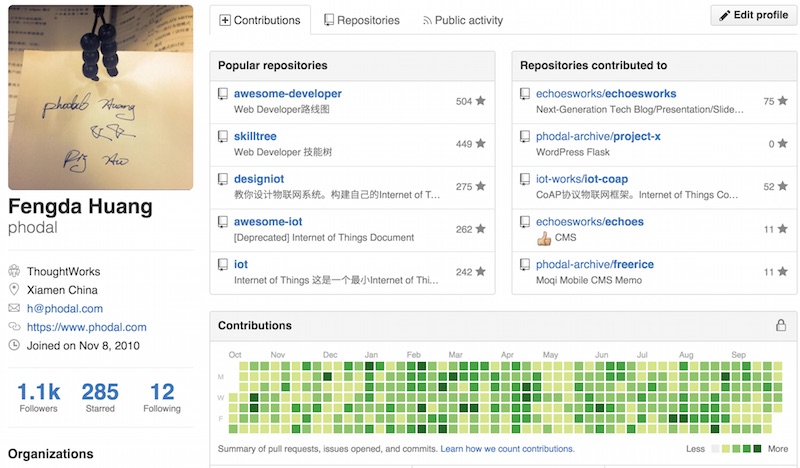Image resolution: width=800 pixels, height=468 pixels.
Task: Click the repo icon next to phodal-archive/freerice
Action: point(525,265)
